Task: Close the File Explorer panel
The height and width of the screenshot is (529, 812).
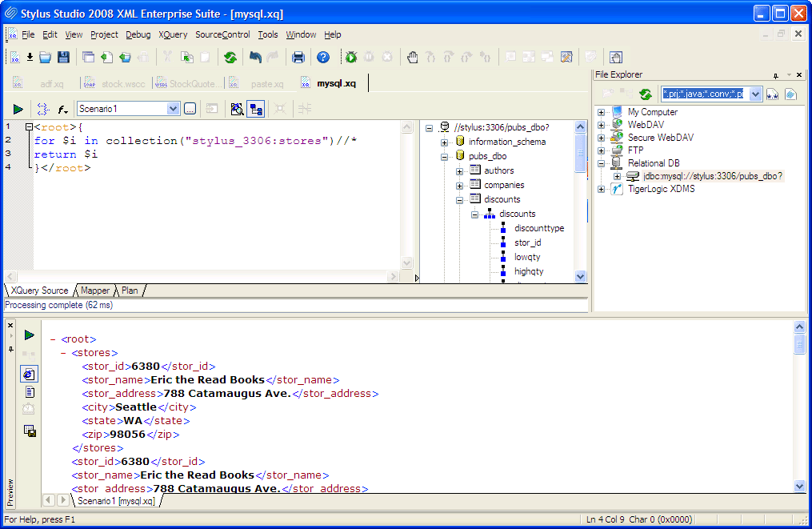Action: click(799, 74)
